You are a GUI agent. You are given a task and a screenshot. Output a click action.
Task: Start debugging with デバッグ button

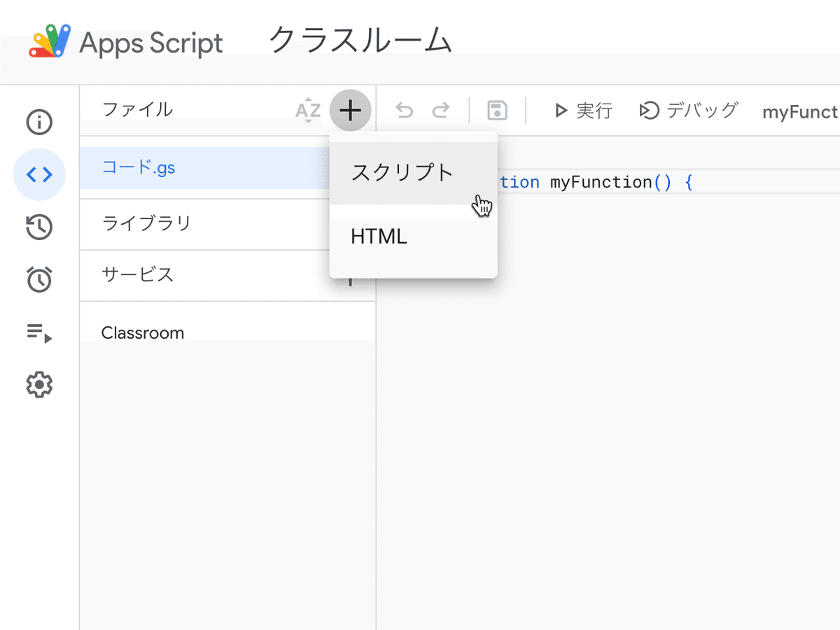[689, 111]
